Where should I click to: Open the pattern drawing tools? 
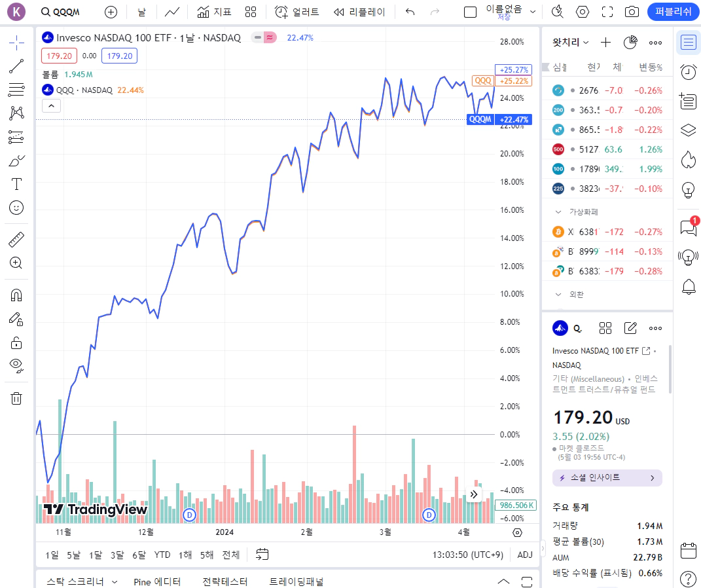pos(16,113)
